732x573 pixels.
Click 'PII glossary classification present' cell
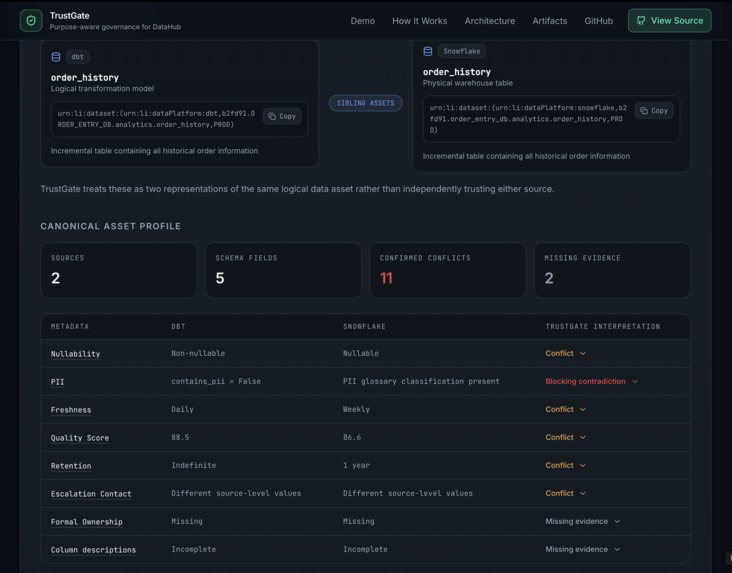pyautogui.click(x=421, y=382)
